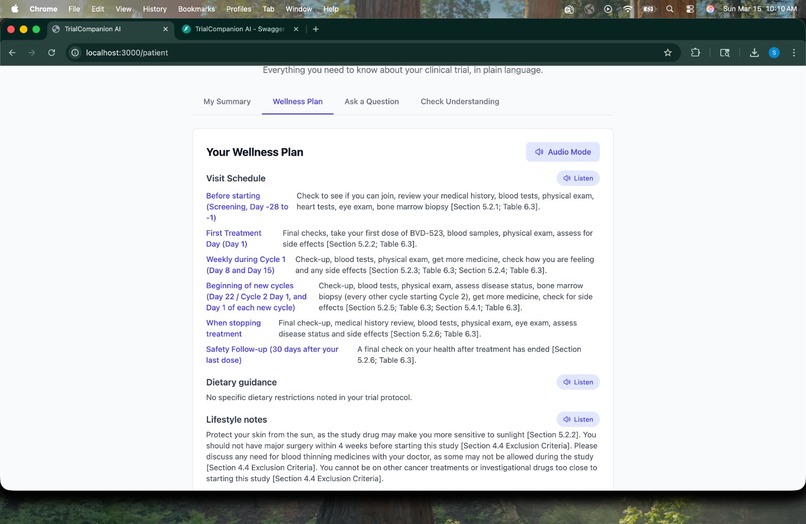Switch to Ask a Question tab
The width and height of the screenshot is (806, 524).
coord(372,101)
